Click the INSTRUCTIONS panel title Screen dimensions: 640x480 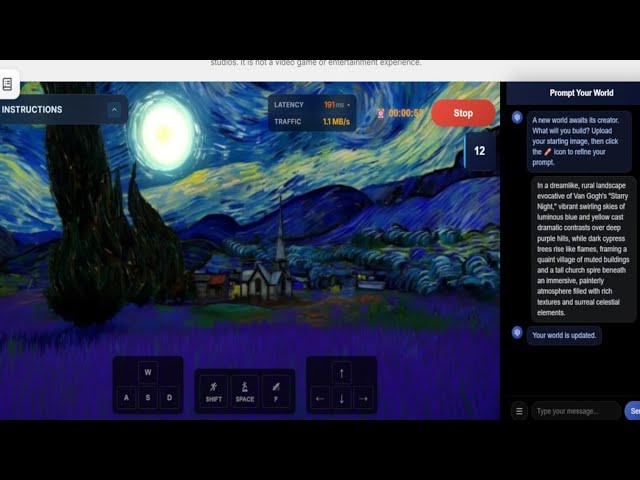pyautogui.click(x=32, y=109)
